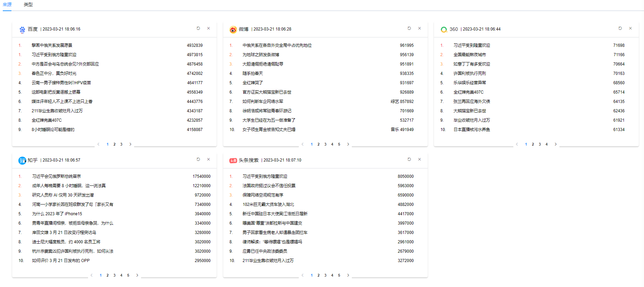Open 知乎 topic 习近平会见俄罗斯总统普京
Viewport: 644px width, 287px height.
(56, 176)
